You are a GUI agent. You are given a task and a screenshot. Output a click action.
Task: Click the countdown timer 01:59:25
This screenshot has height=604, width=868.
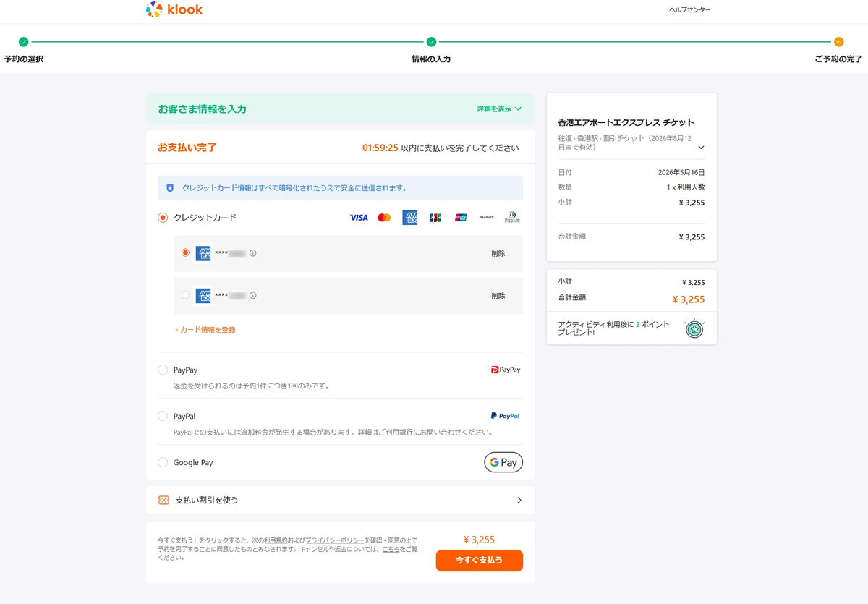380,148
